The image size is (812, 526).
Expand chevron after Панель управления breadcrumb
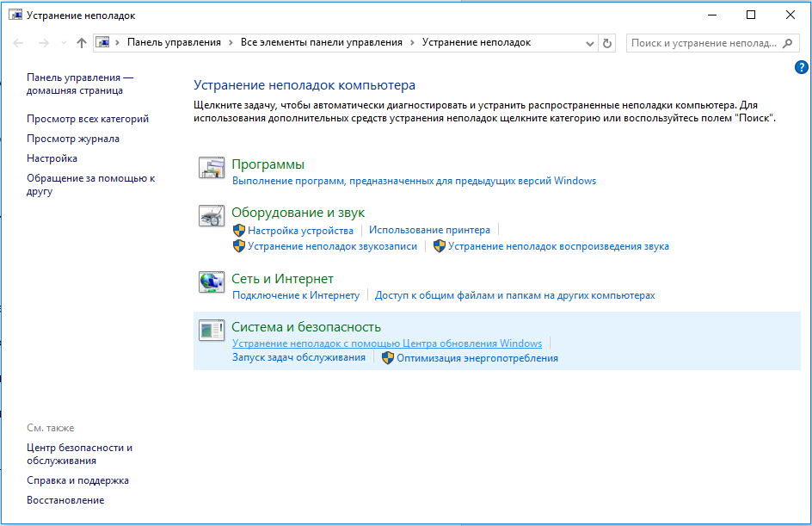tap(231, 42)
